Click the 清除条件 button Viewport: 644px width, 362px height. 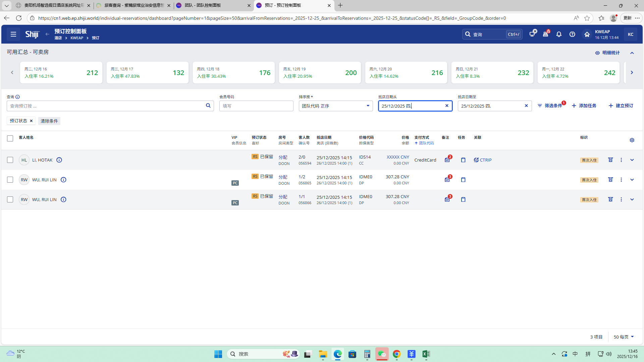(49, 121)
